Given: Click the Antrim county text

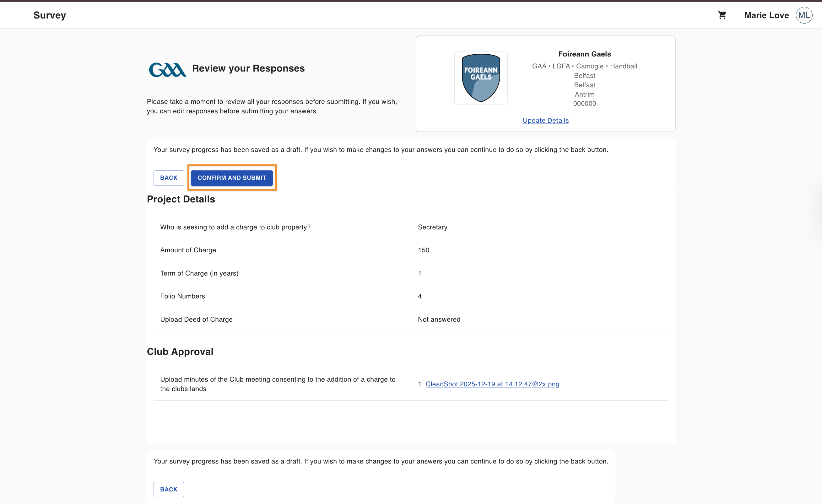Looking at the screenshot, I should click(585, 94).
